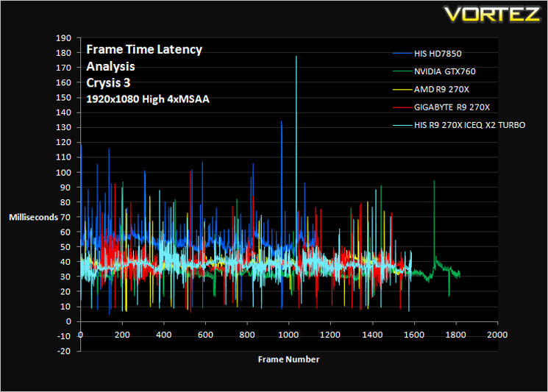Click the cyan ICEQ X2 TURBO line swatch
Image resolution: width=548 pixels, height=392 pixels.
(402, 125)
